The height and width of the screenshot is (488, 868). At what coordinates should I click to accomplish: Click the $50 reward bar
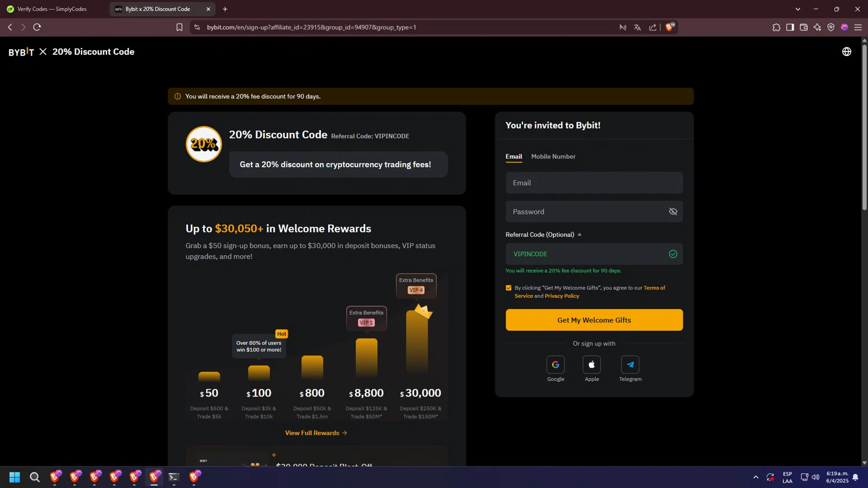(209, 376)
